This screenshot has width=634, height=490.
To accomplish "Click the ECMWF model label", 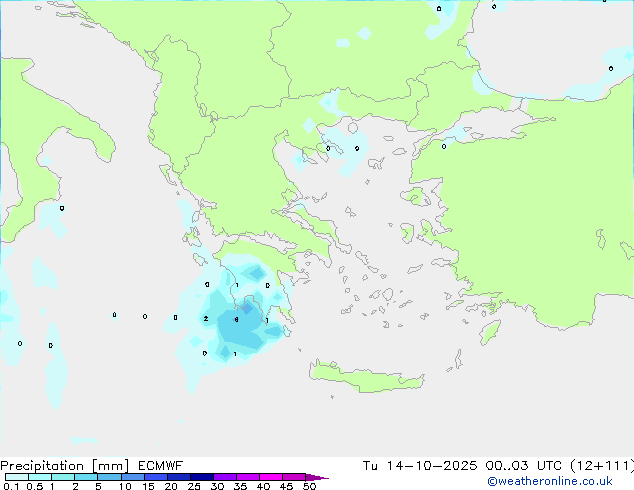I will click(161, 466).
